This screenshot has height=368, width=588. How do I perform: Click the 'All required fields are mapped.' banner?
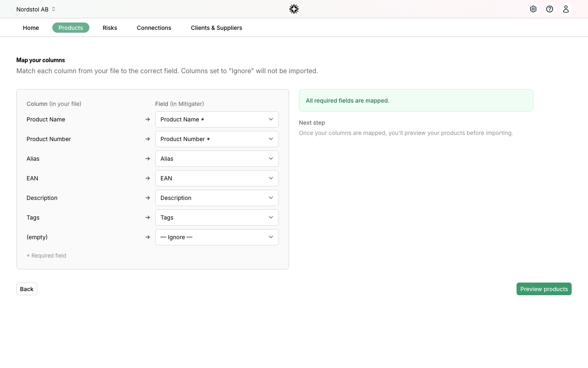pos(416,101)
